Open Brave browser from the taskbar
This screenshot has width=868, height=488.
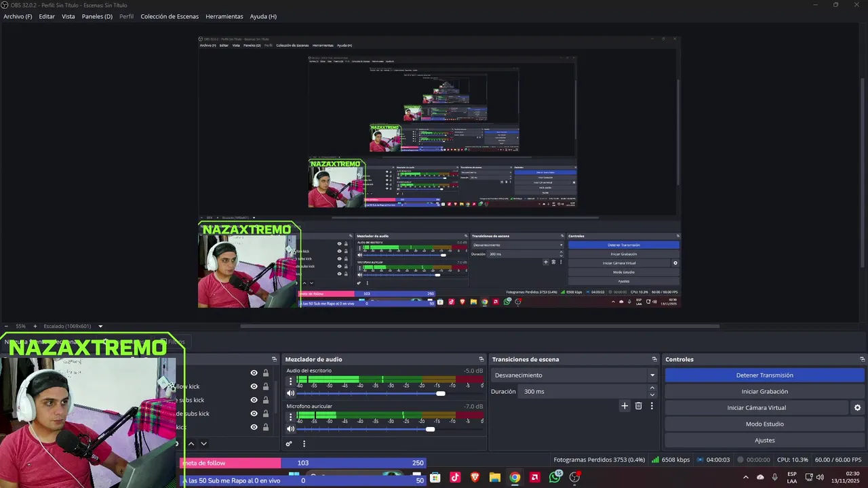(x=475, y=477)
